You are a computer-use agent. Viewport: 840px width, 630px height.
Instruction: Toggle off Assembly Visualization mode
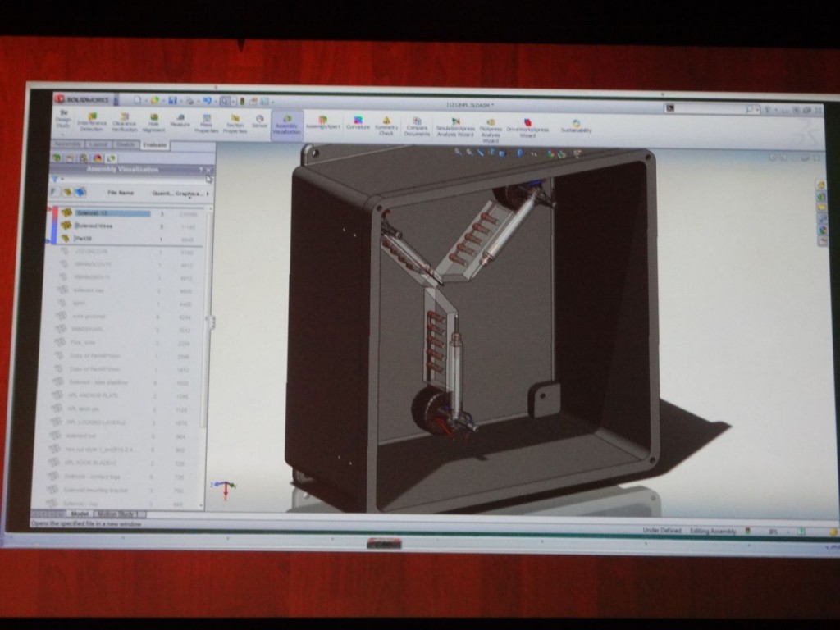pos(287,121)
